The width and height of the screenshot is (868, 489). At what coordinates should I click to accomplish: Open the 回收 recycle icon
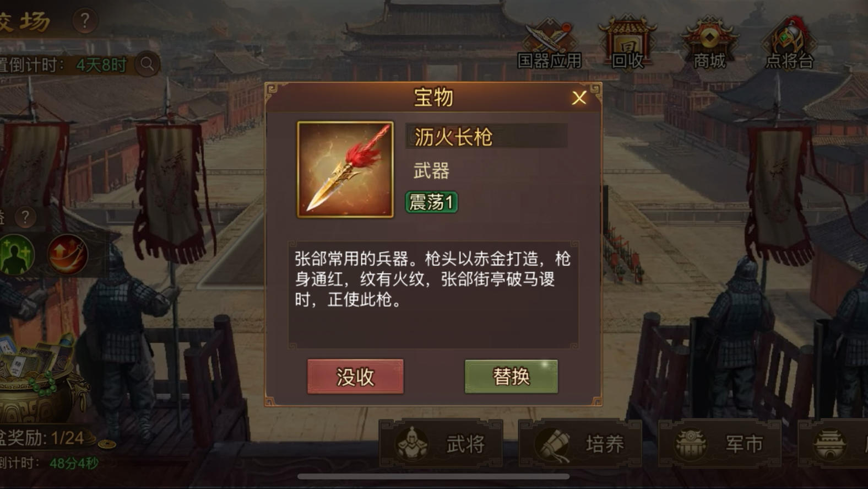tap(627, 44)
